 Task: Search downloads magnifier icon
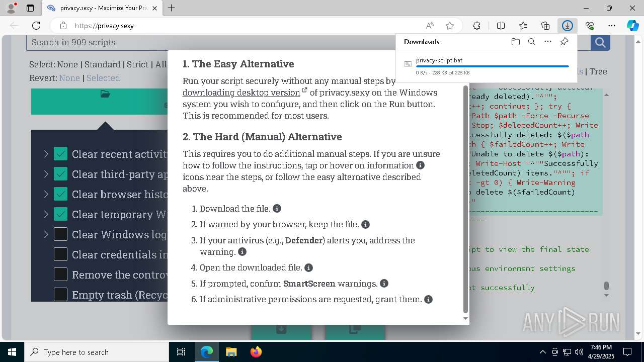(x=531, y=42)
